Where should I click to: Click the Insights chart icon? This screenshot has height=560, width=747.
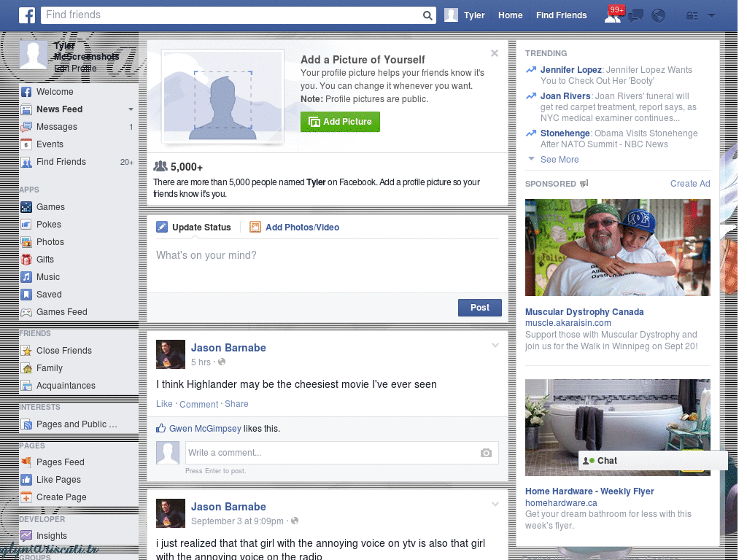tap(26, 536)
